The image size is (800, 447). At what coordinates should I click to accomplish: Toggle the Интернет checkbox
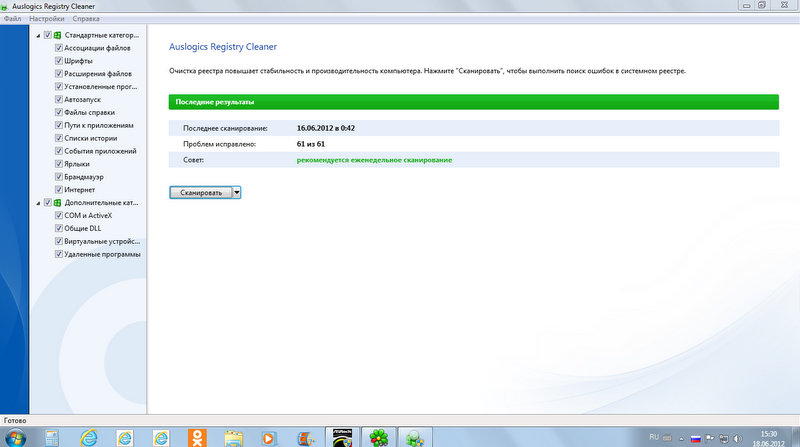click(59, 190)
